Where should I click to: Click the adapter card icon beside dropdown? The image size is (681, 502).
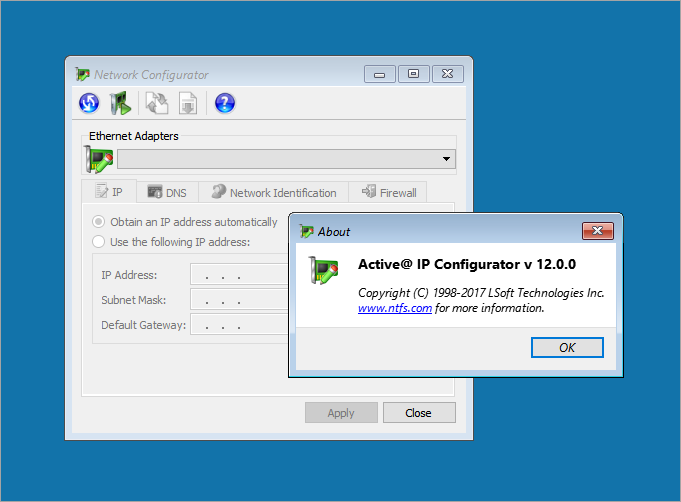tap(99, 159)
